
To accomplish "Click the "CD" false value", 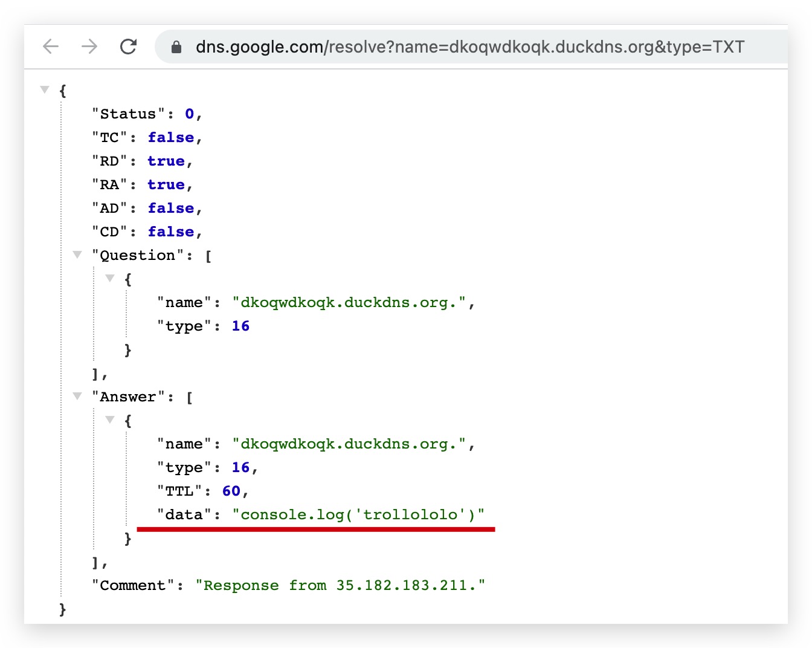I will coord(171,232).
